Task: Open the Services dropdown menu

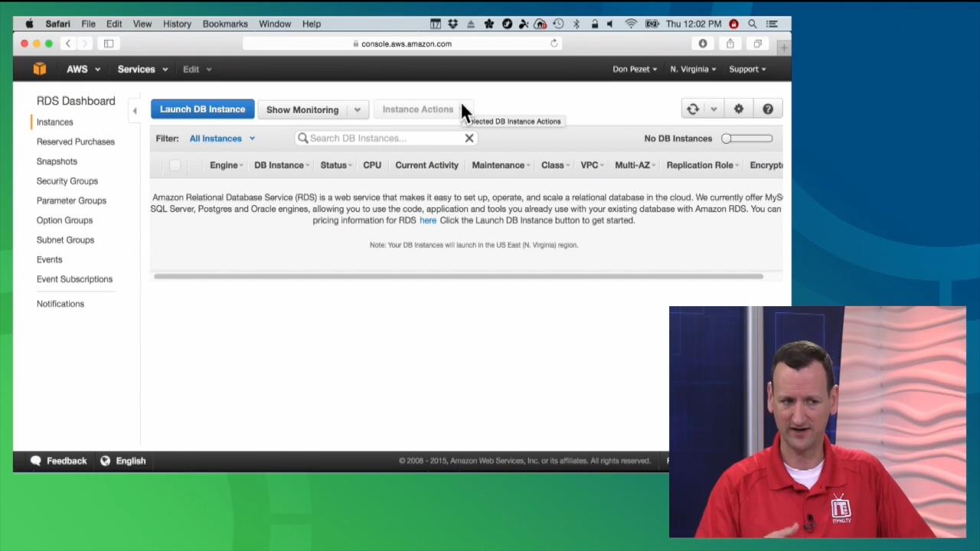Action: click(x=142, y=69)
